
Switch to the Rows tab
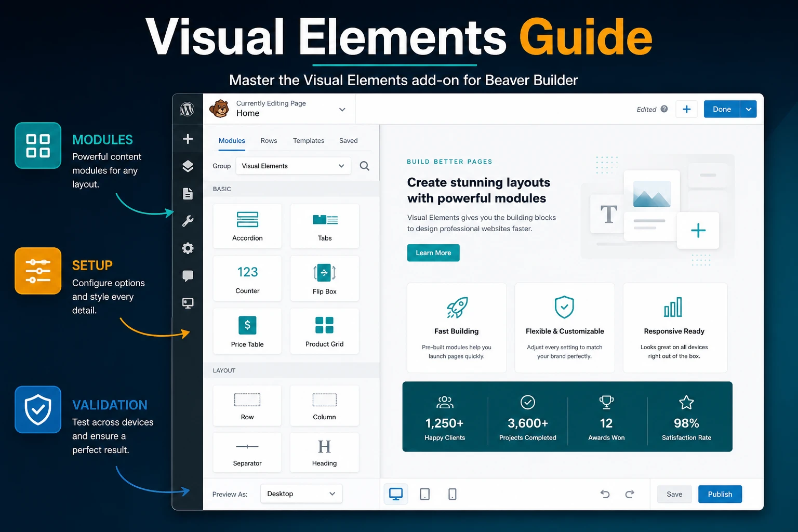tap(269, 141)
